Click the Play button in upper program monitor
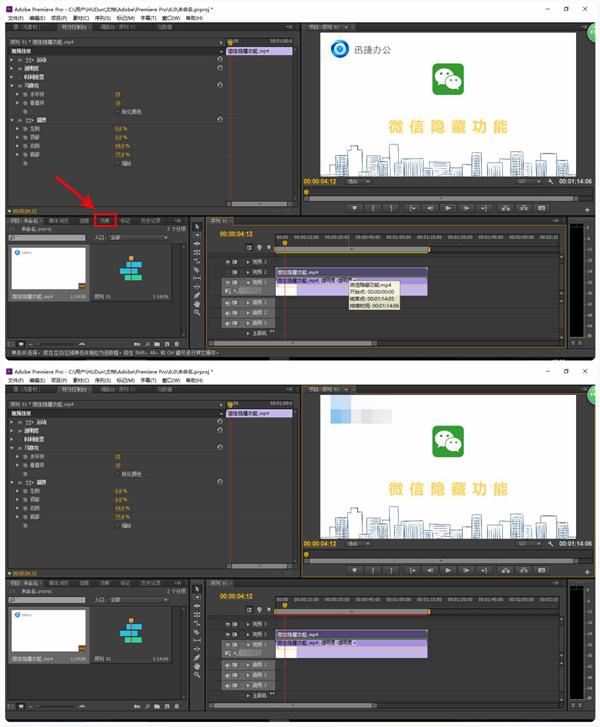The height and width of the screenshot is (727, 600). [x=447, y=208]
